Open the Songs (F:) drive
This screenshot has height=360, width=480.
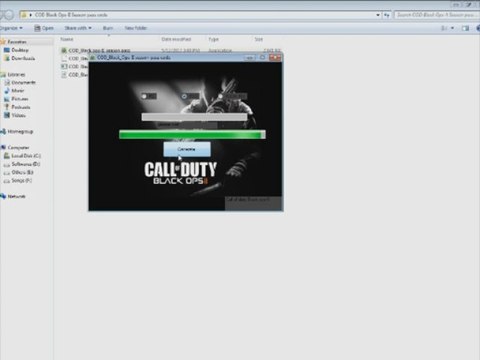(22, 181)
